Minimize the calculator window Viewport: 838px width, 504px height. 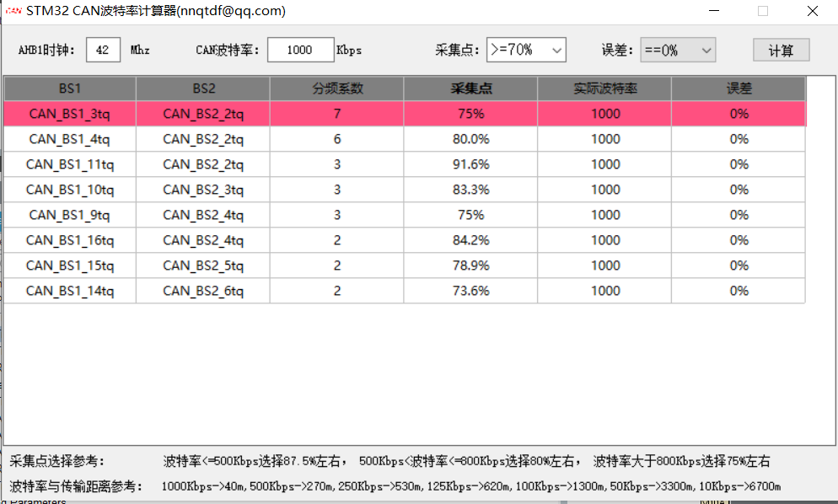(x=713, y=11)
